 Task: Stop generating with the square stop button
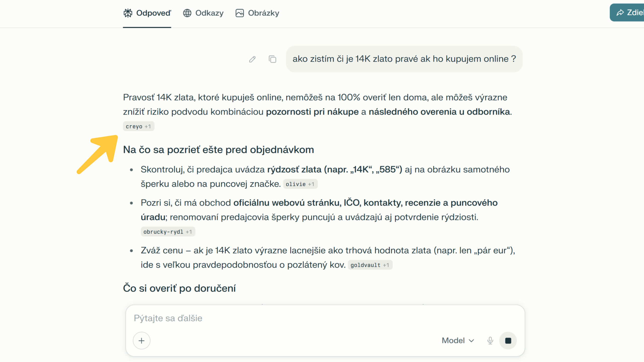pos(508,341)
